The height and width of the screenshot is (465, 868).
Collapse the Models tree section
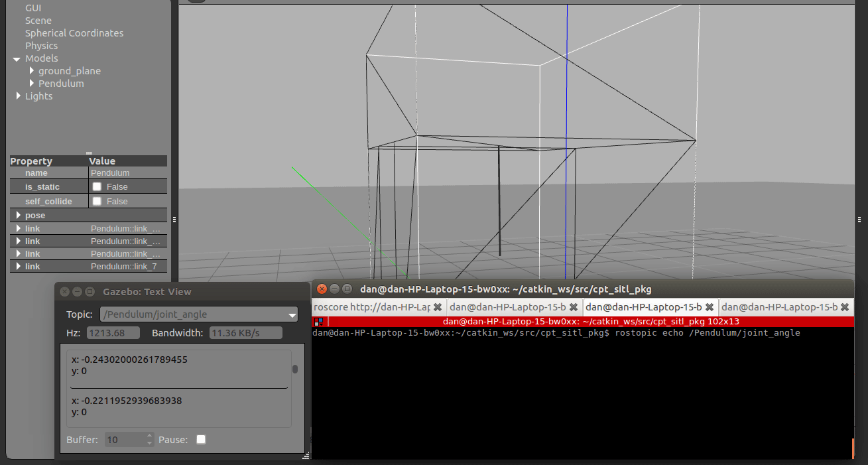[x=17, y=58]
